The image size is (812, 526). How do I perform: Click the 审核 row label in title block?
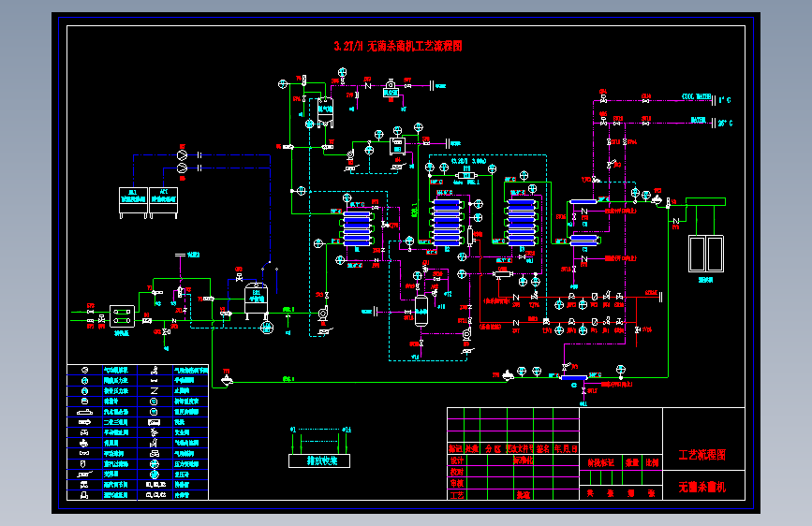(x=457, y=483)
